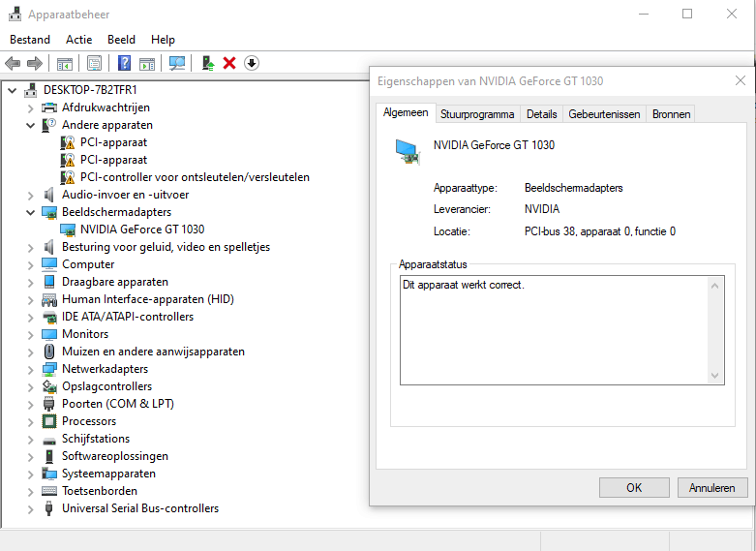Image resolution: width=756 pixels, height=551 pixels.
Task: Click the Processors chip icon
Action: pyautogui.click(x=49, y=421)
